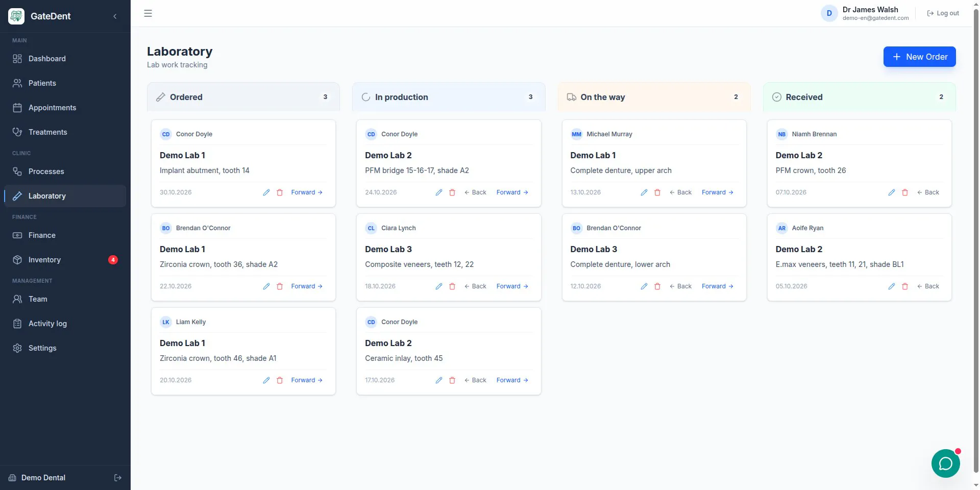The height and width of the screenshot is (490, 980).
Task: Edit the Complete denture, lower arch order
Action: coord(644,286)
